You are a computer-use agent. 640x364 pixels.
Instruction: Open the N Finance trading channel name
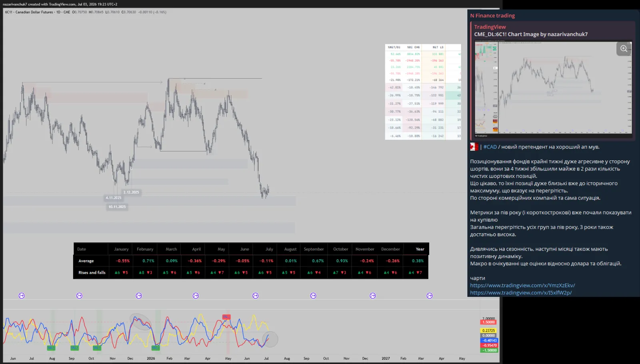(492, 16)
